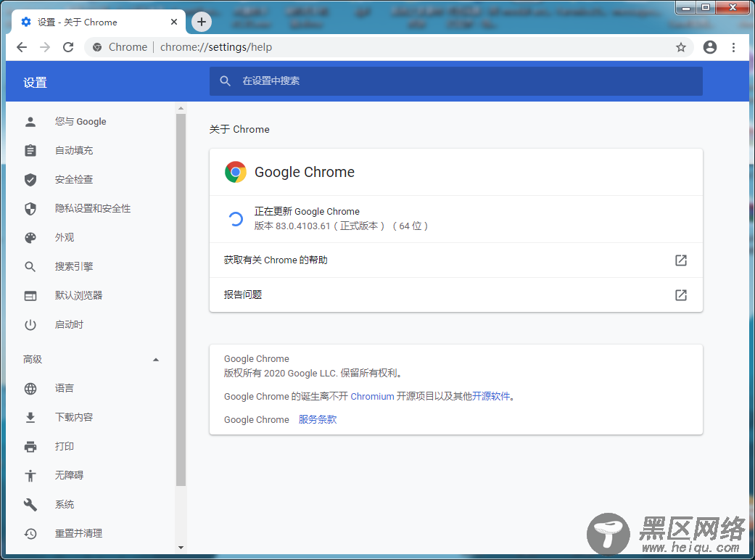Click the 语言 menu label

(x=64, y=389)
